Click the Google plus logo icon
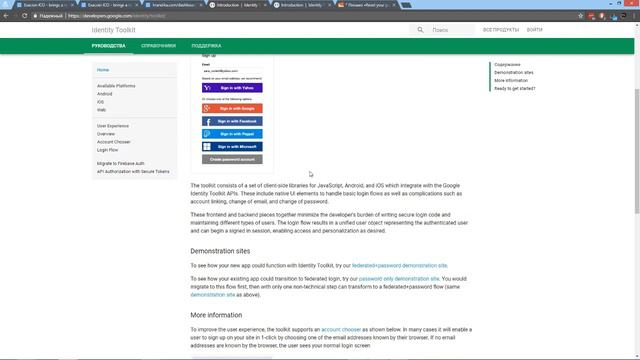Image resolution: width=640 pixels, height=360 pixels. pyautogui.click(x=207, y=109)
